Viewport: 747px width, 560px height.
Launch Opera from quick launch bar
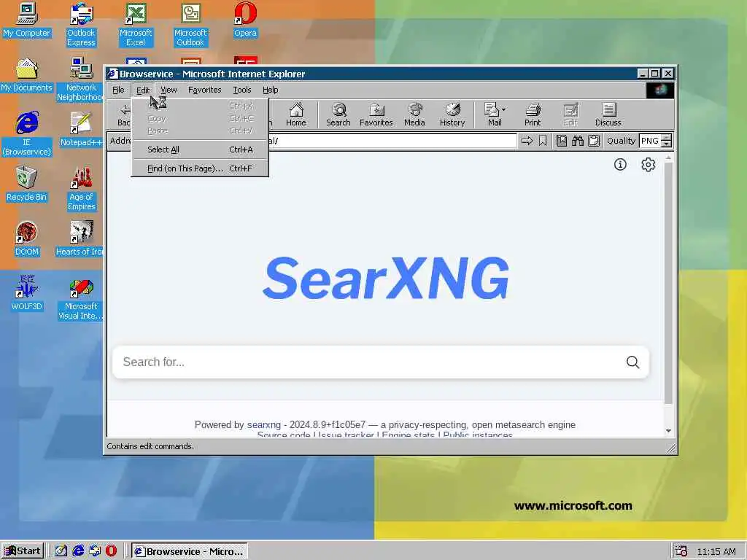coord(111,551)
